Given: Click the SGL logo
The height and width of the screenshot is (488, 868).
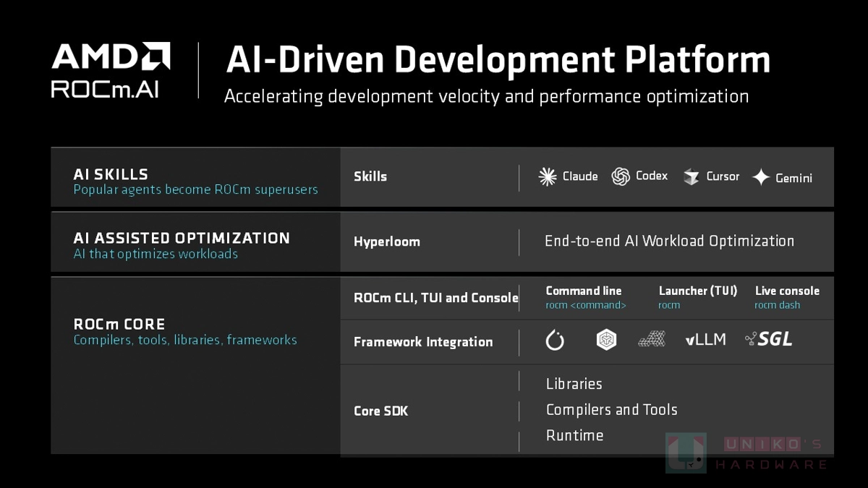Looking at the screenshot, I should pos(768,339).
